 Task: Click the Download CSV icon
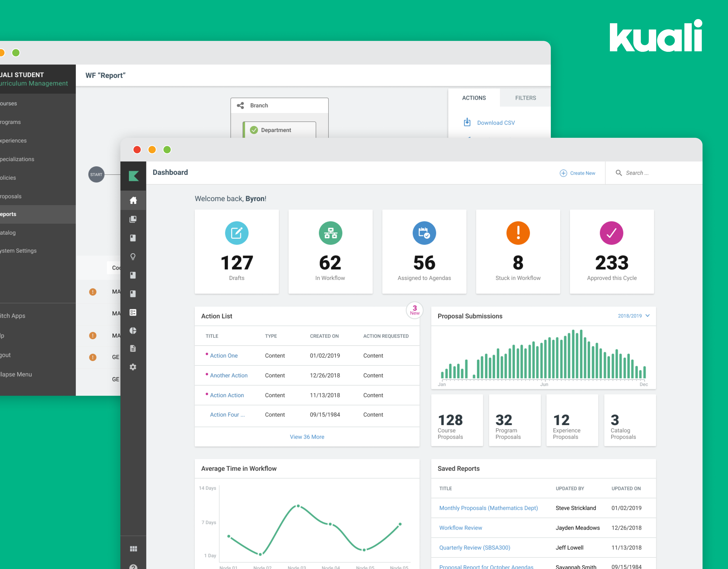point(467,122)
